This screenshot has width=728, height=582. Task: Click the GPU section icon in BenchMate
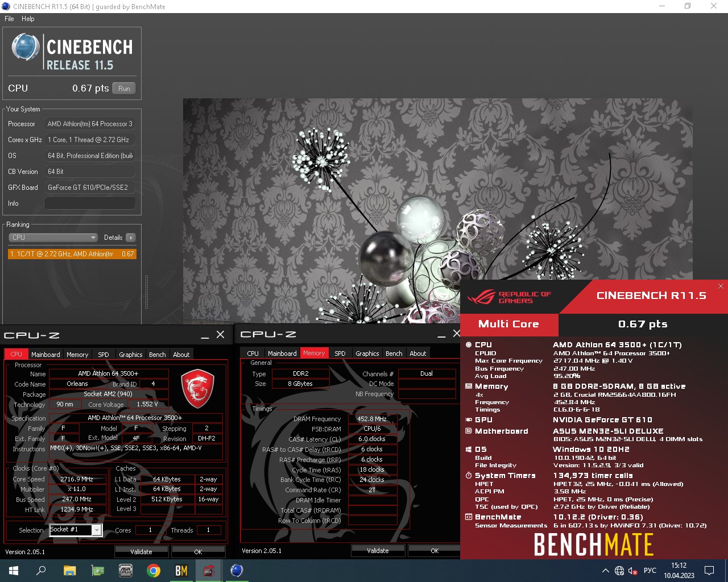coord(469,419)
